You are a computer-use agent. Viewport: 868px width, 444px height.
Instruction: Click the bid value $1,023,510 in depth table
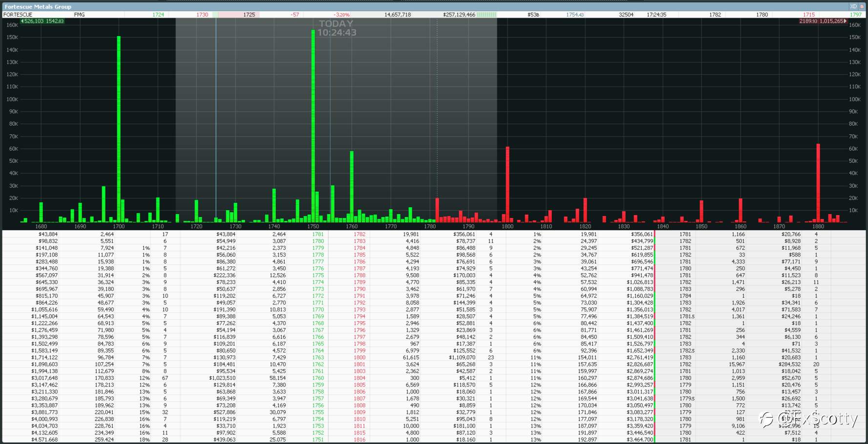point(222,378)
